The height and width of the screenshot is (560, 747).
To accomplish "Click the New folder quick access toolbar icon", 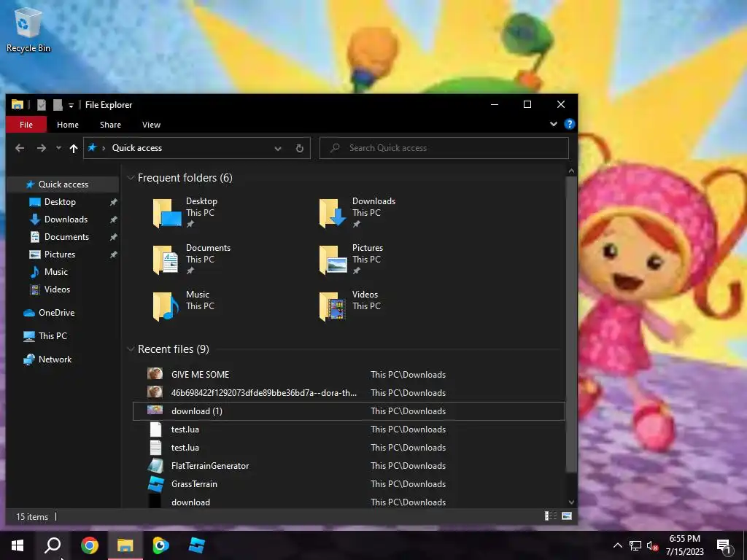I will tap(58, 105).
